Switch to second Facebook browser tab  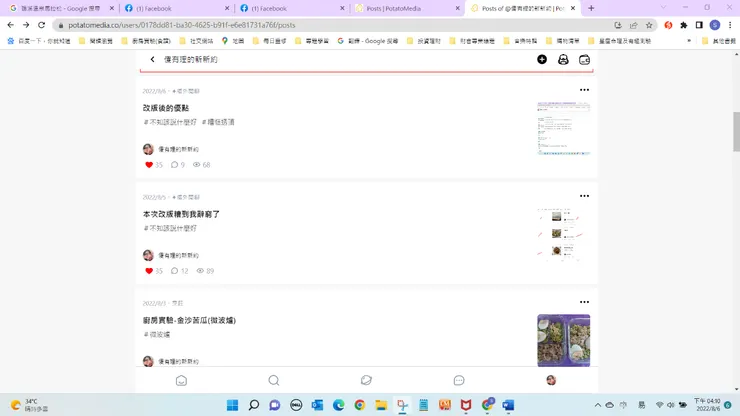point(291,8)
